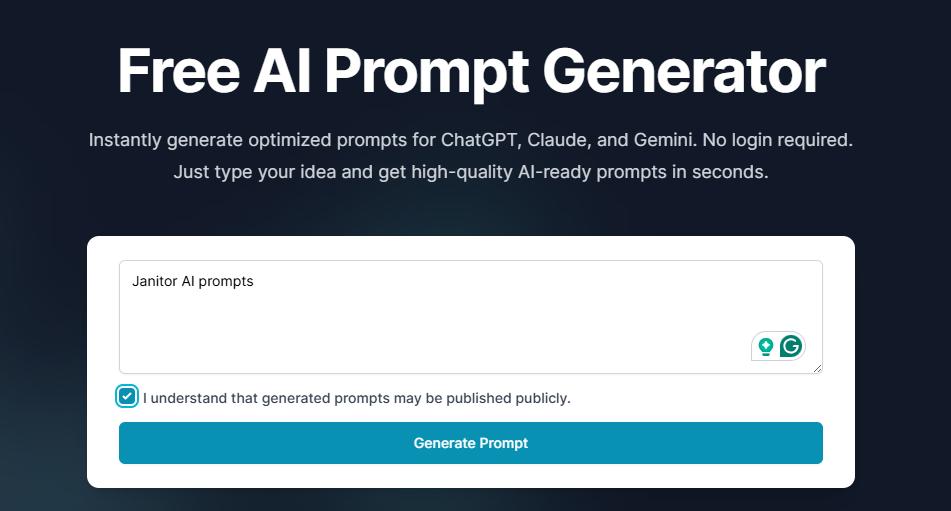This screenshot has width=951, height=511.
Task: Click the "Just type your idea" description line
Action: coord(471,172)
